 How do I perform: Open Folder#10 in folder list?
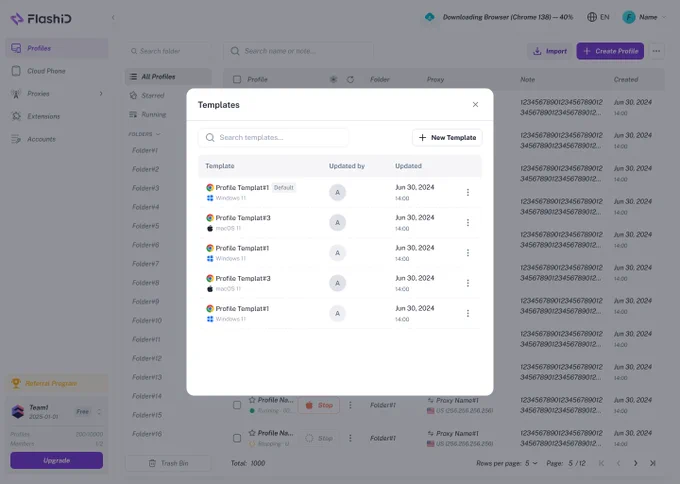click(x=147, y=320)
